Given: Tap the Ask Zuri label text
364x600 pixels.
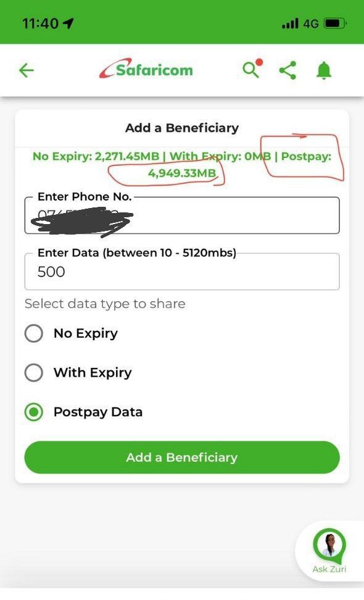Looking at the screenshot, I should 329,569.
